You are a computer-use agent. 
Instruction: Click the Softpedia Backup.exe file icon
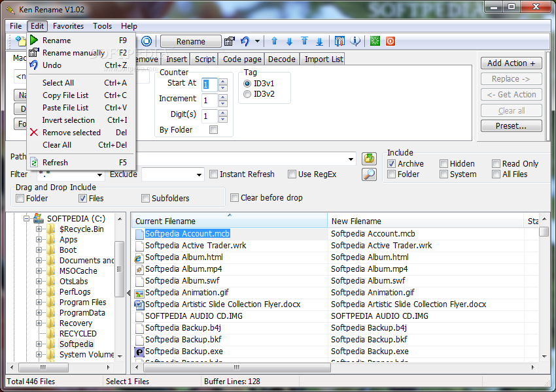(139, 351)
